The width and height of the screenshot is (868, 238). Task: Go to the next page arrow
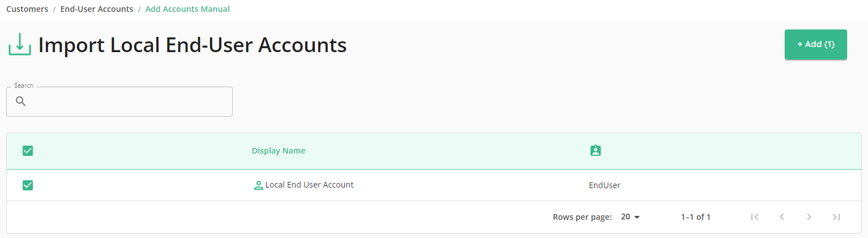tap(809, 217)
